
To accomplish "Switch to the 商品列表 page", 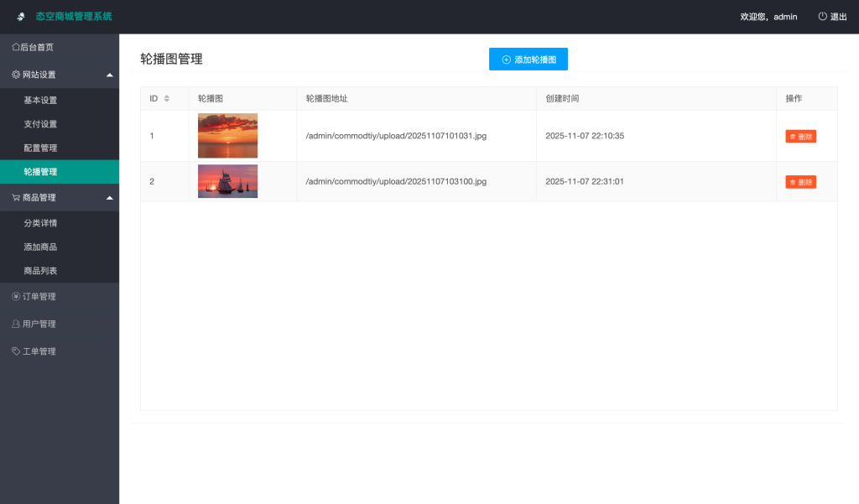I will point(40,270).
